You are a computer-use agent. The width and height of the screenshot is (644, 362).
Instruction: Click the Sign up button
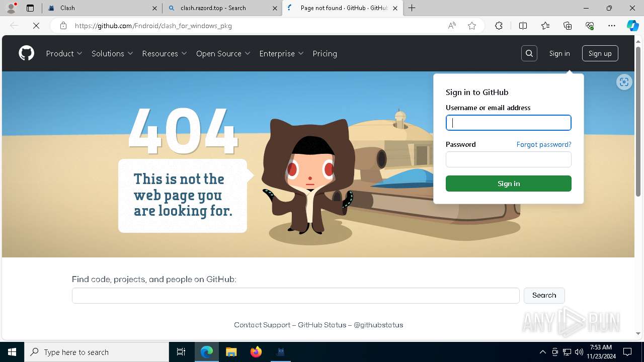coord(600,53)
